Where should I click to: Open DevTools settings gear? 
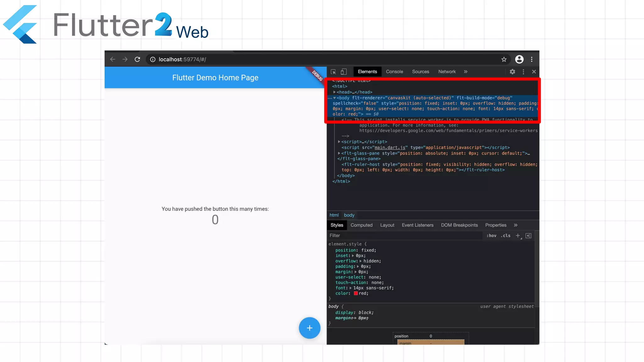(x=512, y=72)
